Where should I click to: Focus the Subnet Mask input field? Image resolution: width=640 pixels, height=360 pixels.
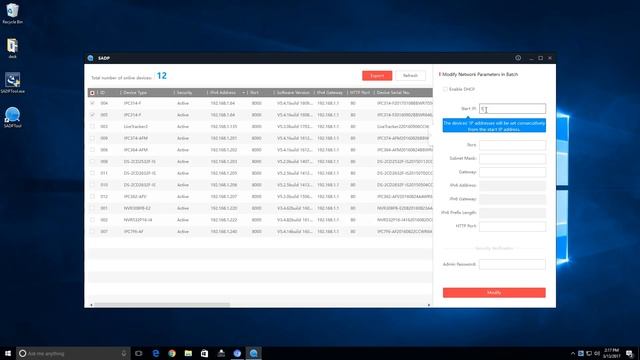(x=512, y=158)
